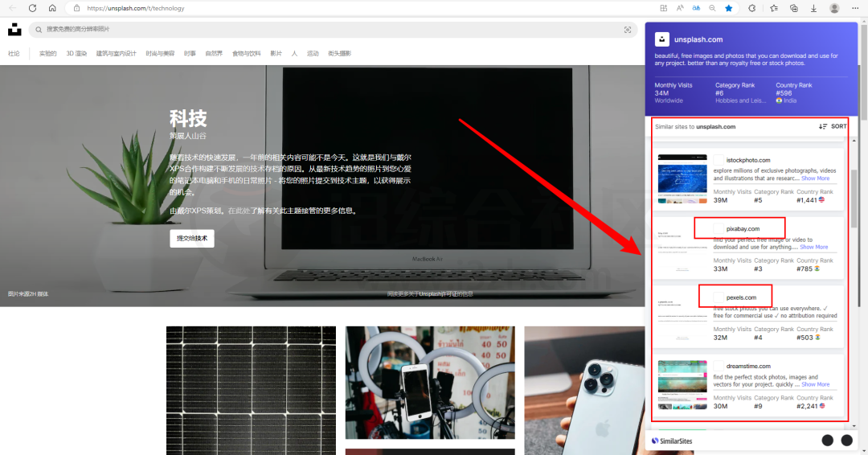Open the istockphoto.com link
This screenshot has height=455, width=868.
[748, 160]
